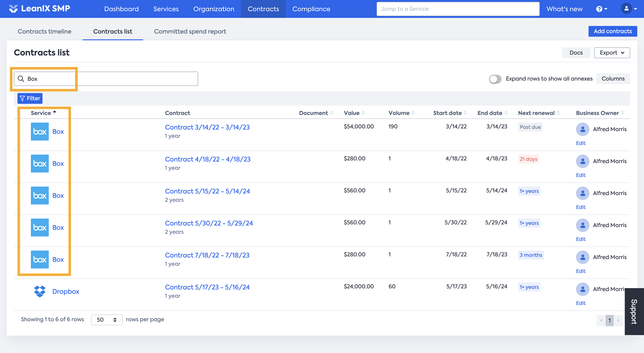The image size is (644, 353).
Task: Open the Compliance menu item
Action: pyautogui.click(x=311, y=9)
